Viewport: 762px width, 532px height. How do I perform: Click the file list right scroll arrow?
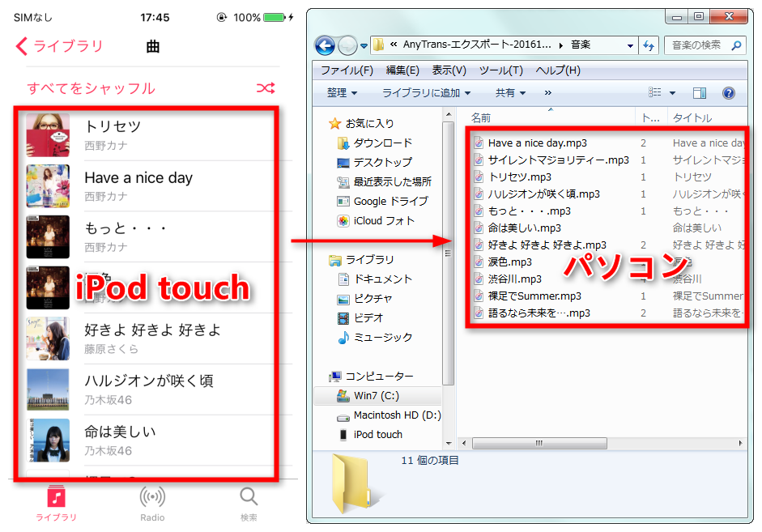coord(740,443)
